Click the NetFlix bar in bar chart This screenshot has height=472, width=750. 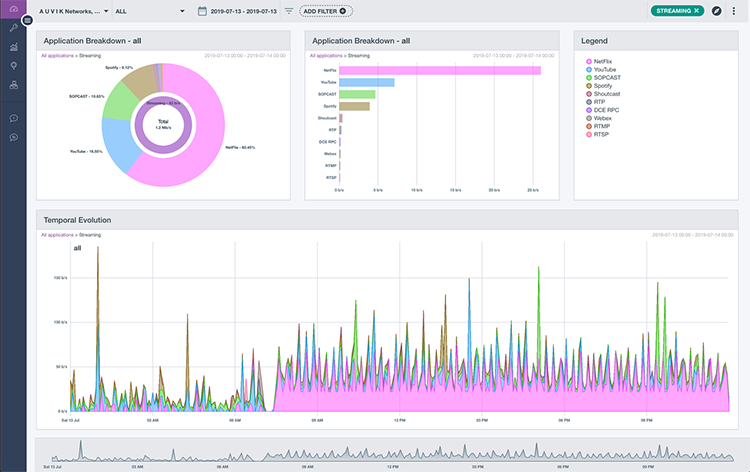(x=440, y=71)
